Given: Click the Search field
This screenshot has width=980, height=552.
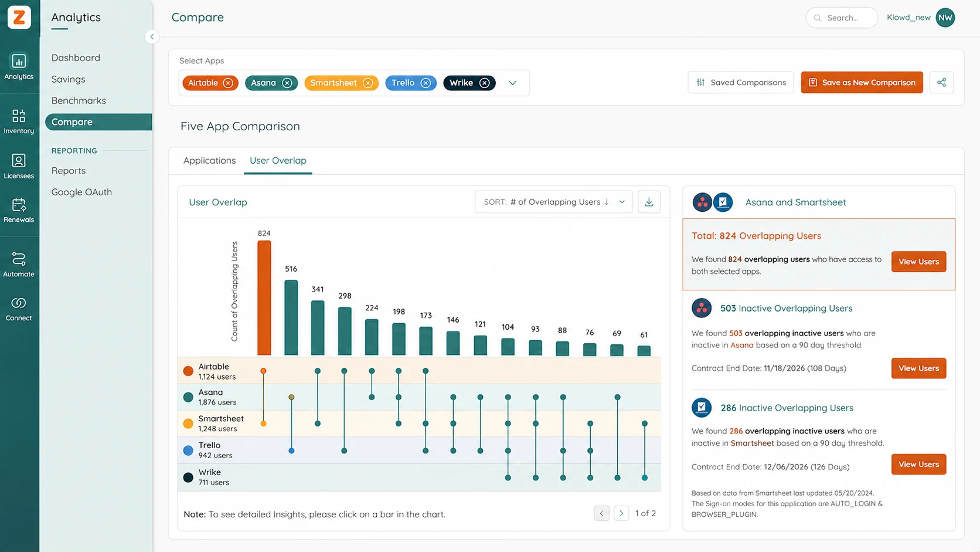Looking at the screenshot, I should pos(842,18).
